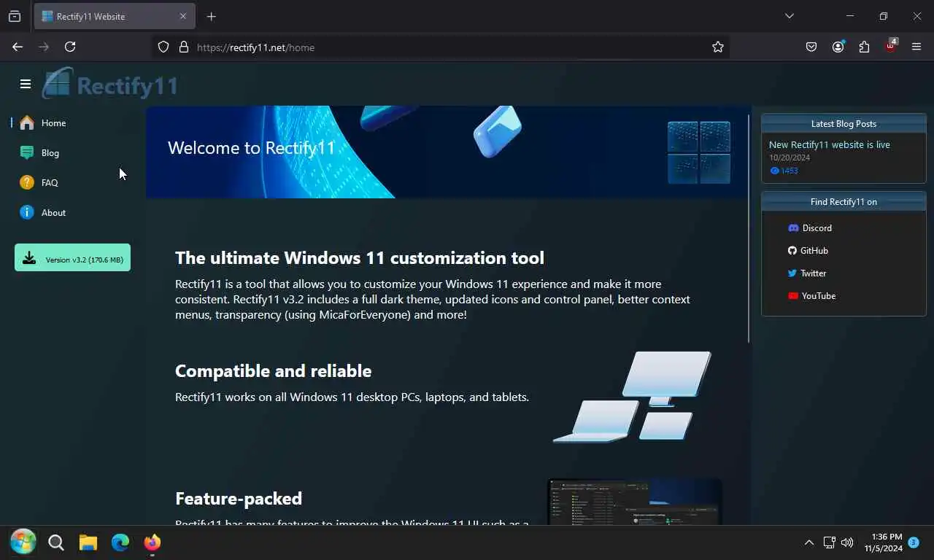Image resolution: width=934 pixels, height=560 pixels.
Task: Open the Discord link
Action: [809, 227]
